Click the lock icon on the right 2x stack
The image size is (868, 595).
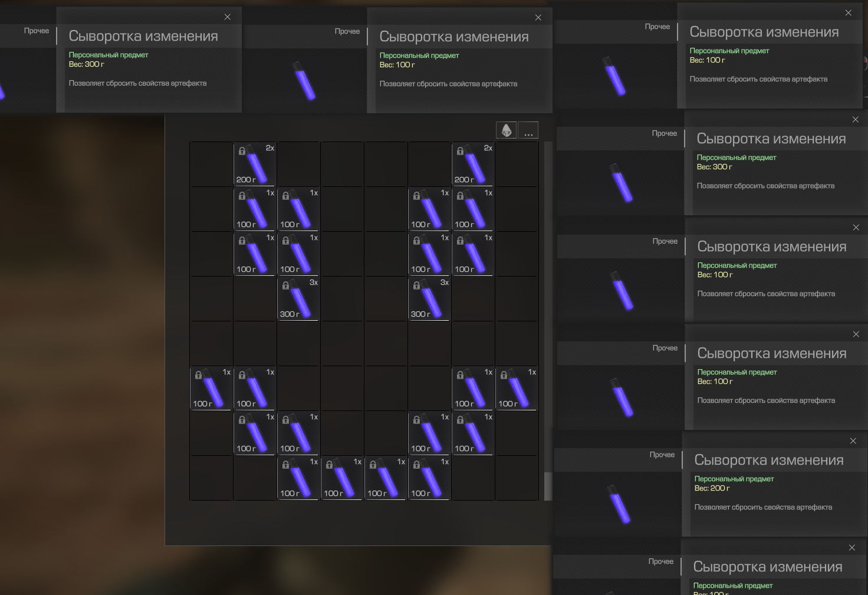[460, 151]
